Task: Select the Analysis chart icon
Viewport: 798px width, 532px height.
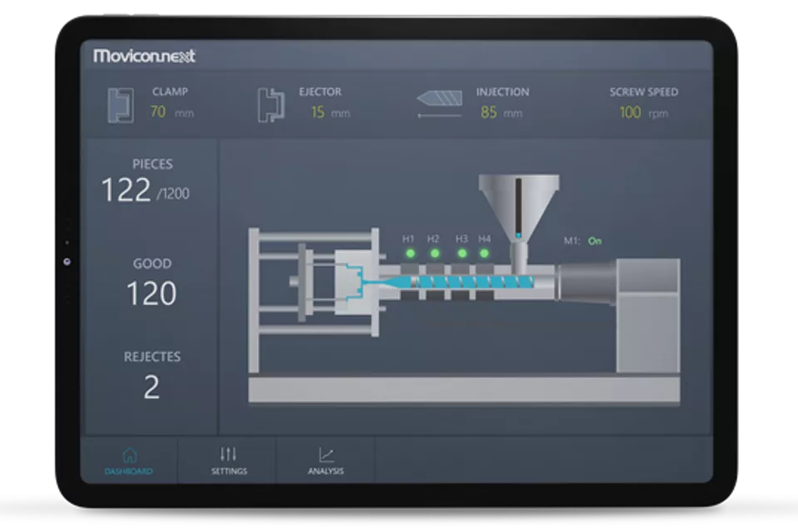Action: pos(326,455)
